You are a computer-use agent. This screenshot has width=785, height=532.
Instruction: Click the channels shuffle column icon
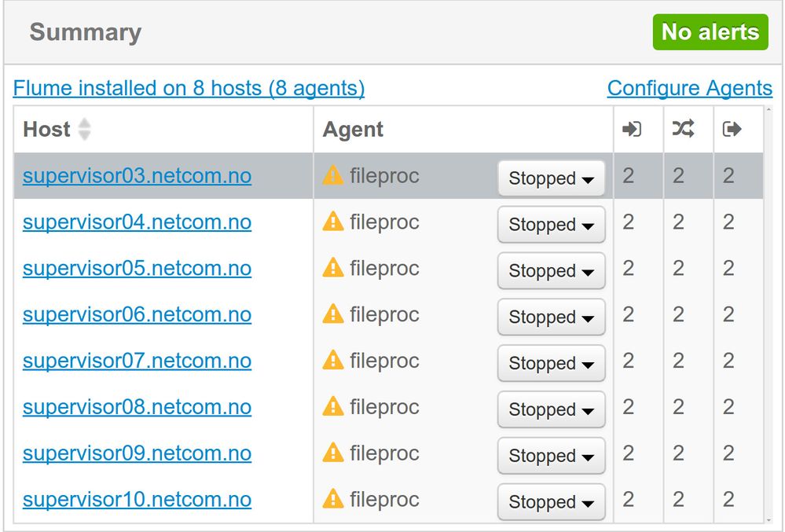point(682,130)
